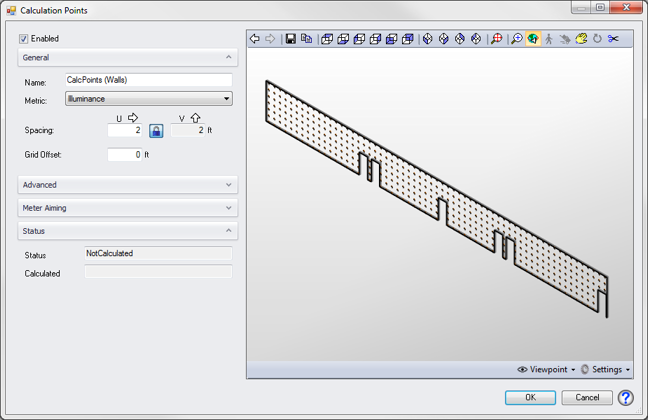Expand the Advanced section
This screenshot has height=420, width=648.
127,185
